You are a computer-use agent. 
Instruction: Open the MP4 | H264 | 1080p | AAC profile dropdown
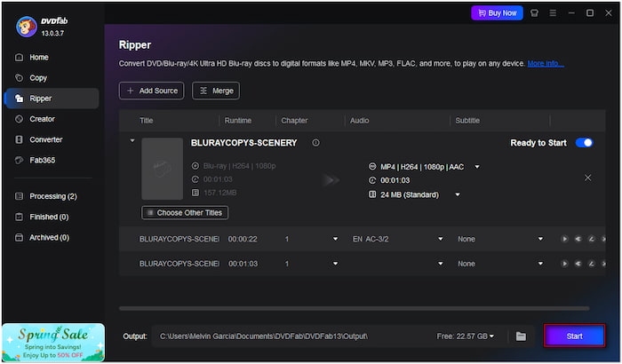(477, 167)
